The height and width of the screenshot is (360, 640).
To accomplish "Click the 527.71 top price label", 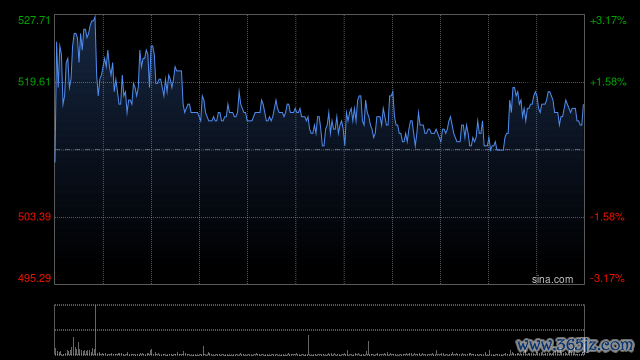I will tap(34, 20).
